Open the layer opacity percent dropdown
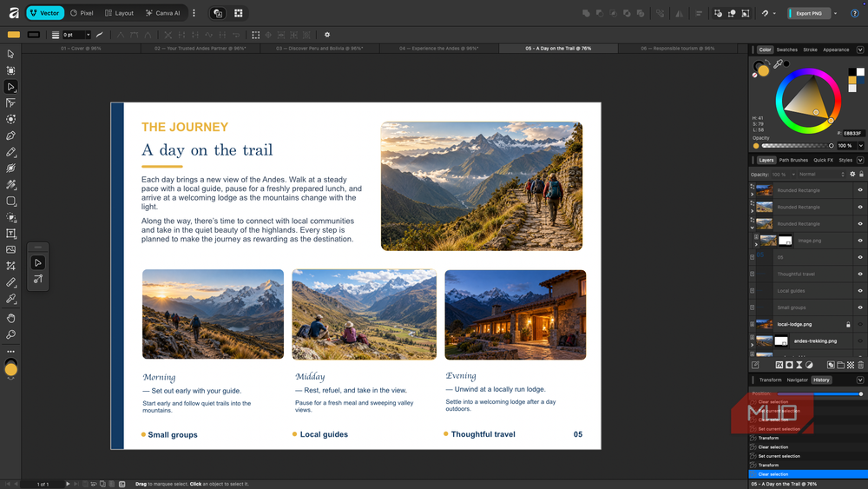Image resolution: width=868 pixels, height=489 pixels. point(793,175)
